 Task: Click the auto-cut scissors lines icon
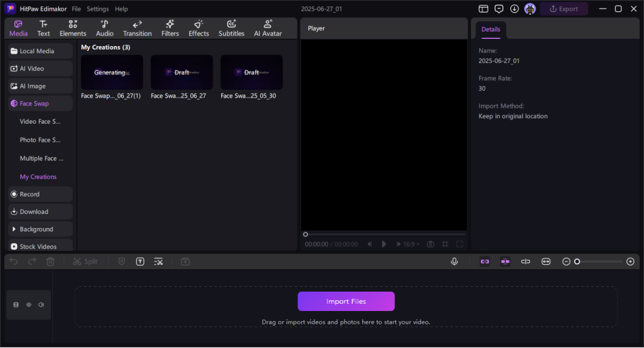coord(159,262)
